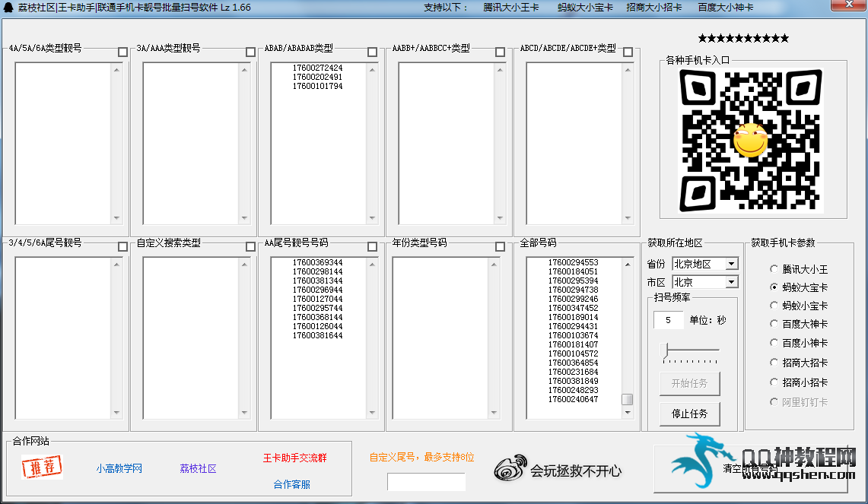Open the 王卡助手交流群 link
This screenshot has height=504, width=868.
[x=295, y=458]
